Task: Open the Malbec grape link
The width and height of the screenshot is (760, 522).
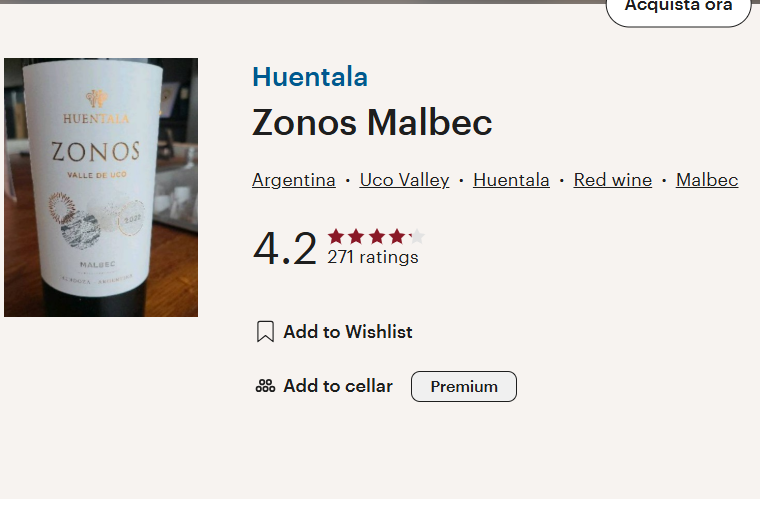Action: click(707, 180)
